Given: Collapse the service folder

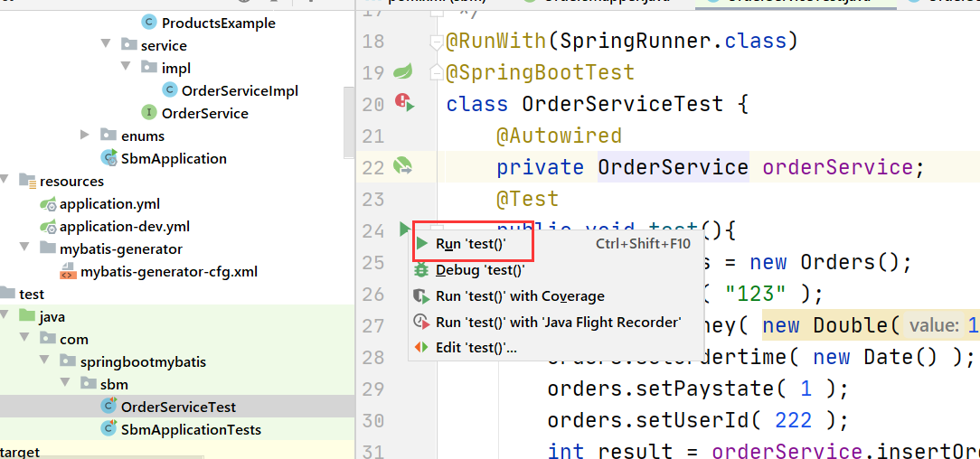Looking at the screenshot, I should [x=106, y=45].
